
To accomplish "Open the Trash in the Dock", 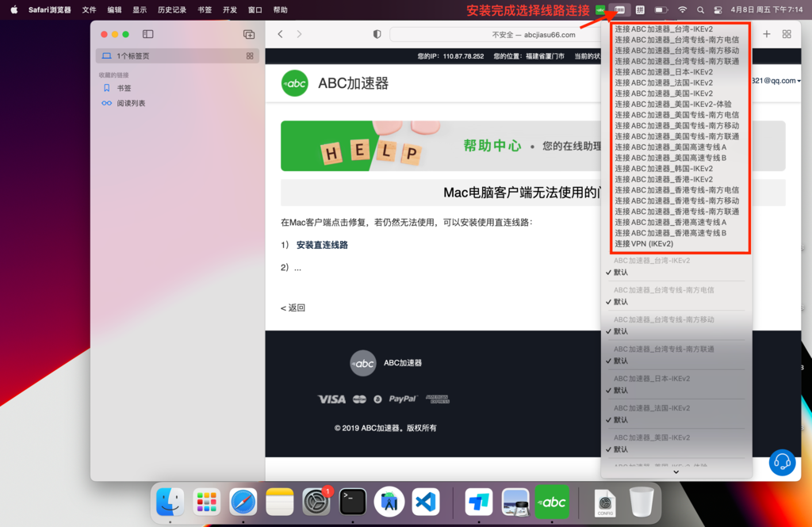I will [x=642, y=502].
